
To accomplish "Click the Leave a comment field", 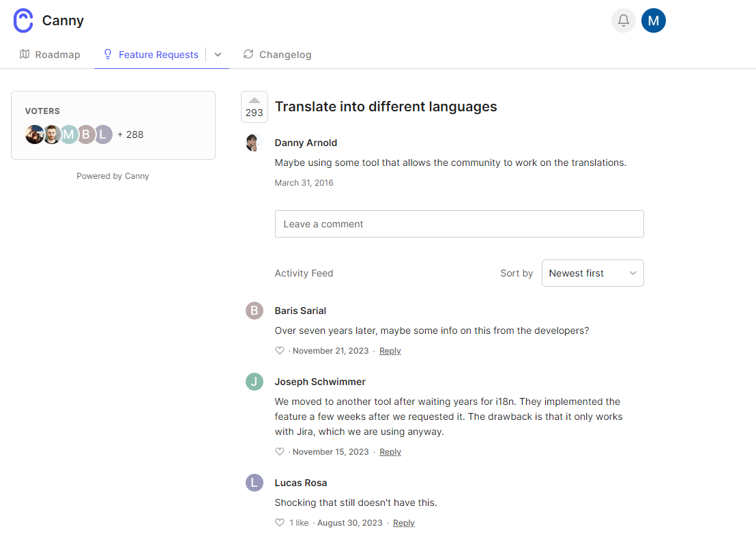I will (x=459, y=223).
